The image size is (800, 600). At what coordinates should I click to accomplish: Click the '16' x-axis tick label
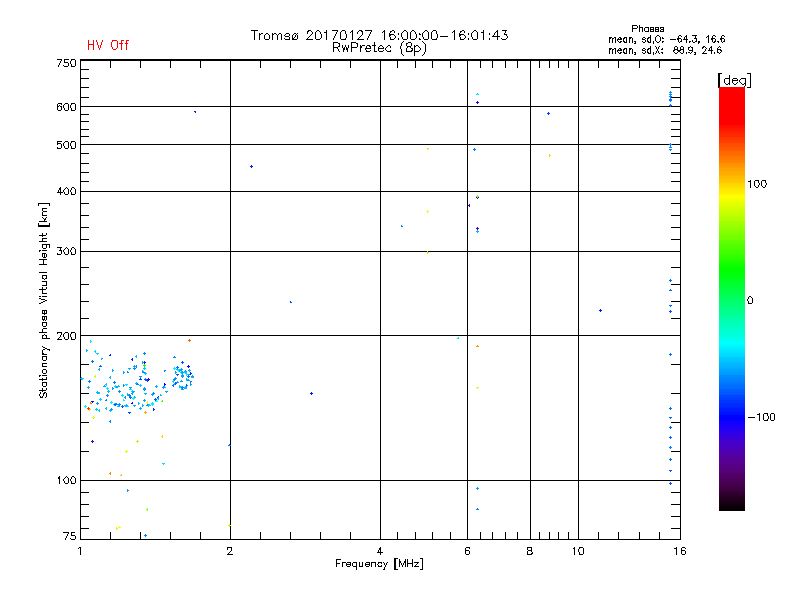click(680, 551)
